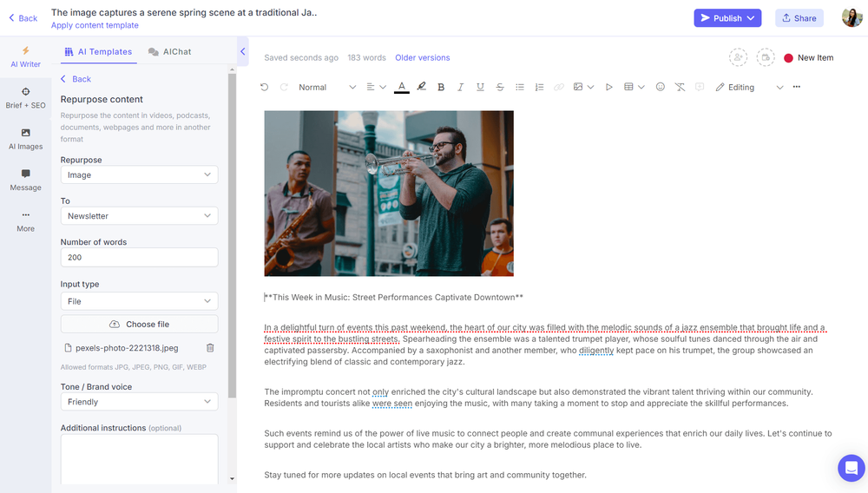Open the Editing mode dropdown
This screenshot has width=868, height=493.
point(750,88)
